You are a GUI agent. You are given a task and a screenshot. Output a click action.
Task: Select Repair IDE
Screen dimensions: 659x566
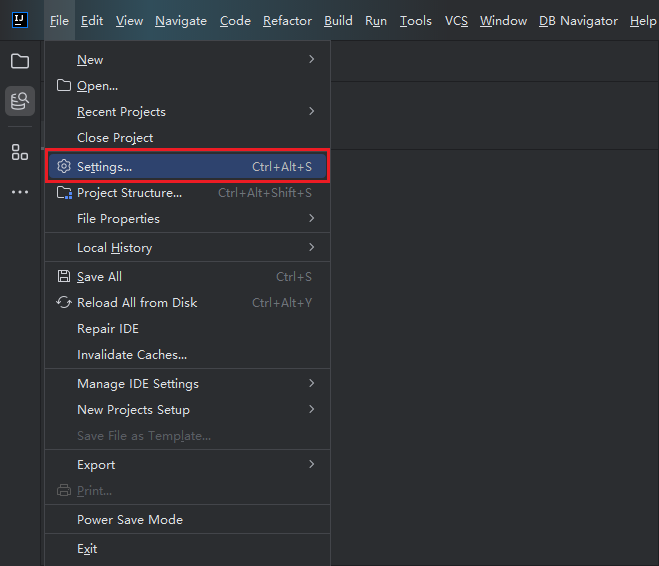point(187,329)
